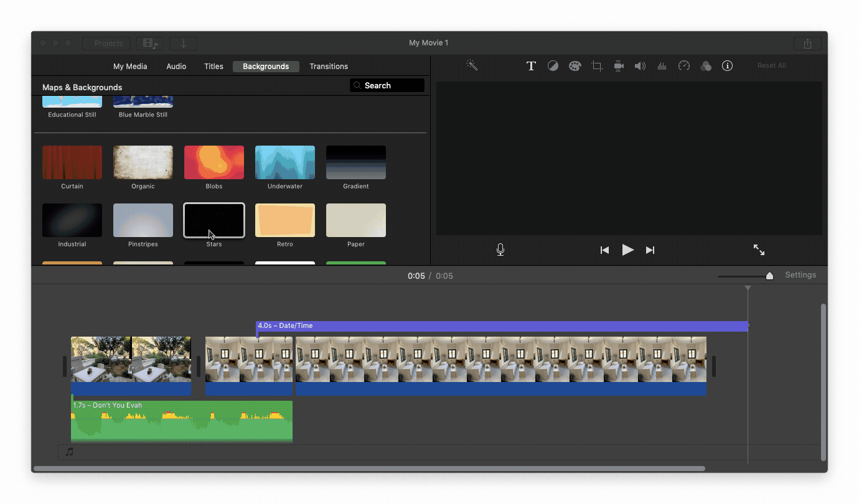The image size is (859, 504).
Task: Open the Color Correction adjustment icon
Action: tap(553, 65)
